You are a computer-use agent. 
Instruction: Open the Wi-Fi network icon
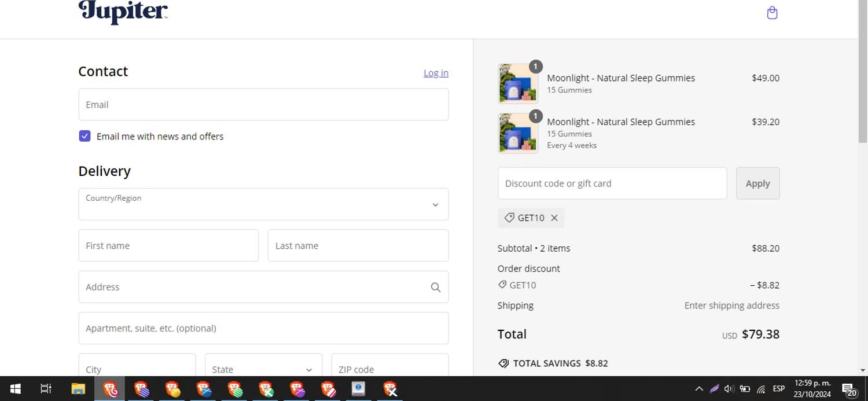click(x=761, y=389)
